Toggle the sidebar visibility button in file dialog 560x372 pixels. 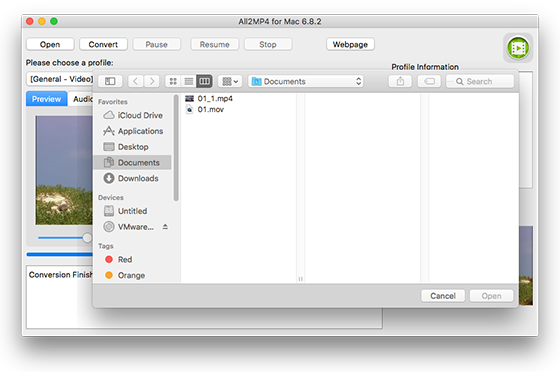coord(110,81)
